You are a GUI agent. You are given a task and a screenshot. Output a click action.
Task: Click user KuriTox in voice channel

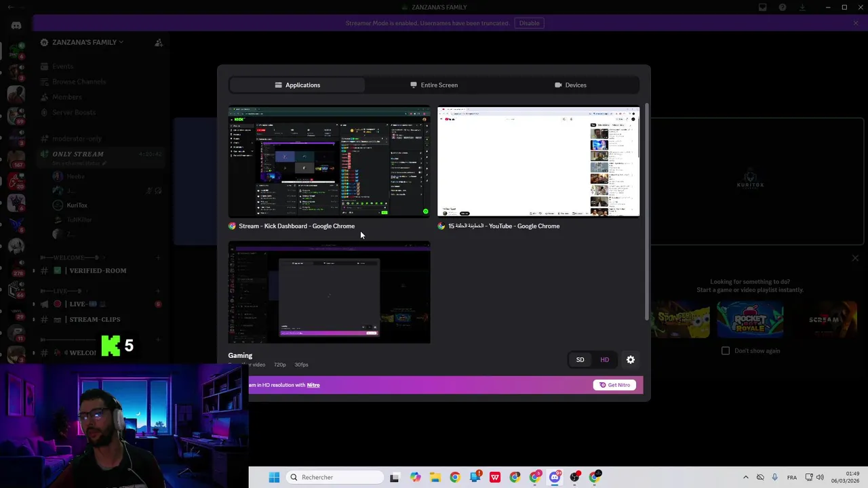(x=77, y=205)
